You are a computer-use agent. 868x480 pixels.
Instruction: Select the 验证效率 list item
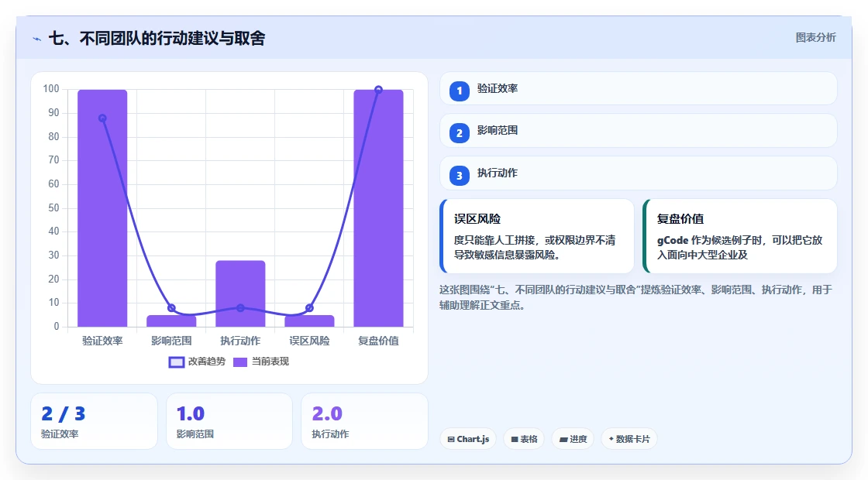click(x=638, y=88)
